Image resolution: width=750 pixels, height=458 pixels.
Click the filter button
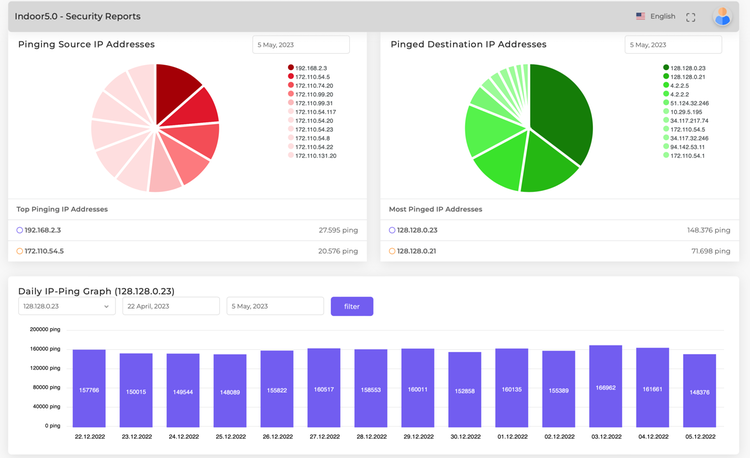352,306
